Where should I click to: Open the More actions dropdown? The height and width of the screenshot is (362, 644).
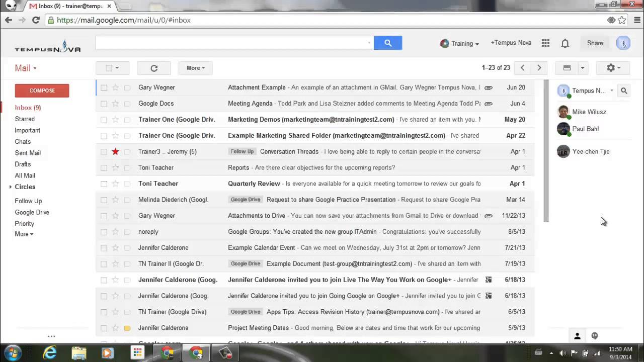click(195, 68)
